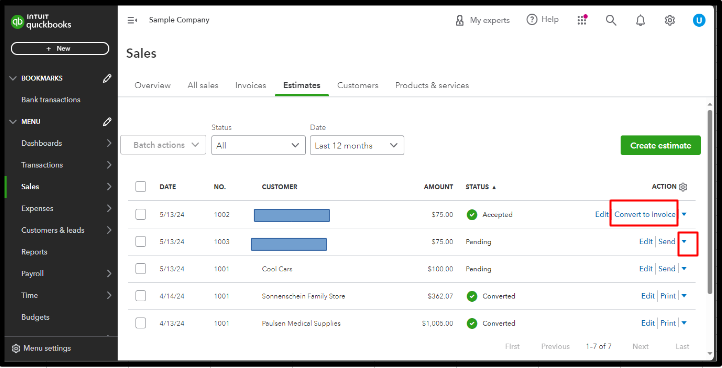Viewport: 722px width, 368px height.
Task: Click the New button
Action: click(x=60, y=48)
